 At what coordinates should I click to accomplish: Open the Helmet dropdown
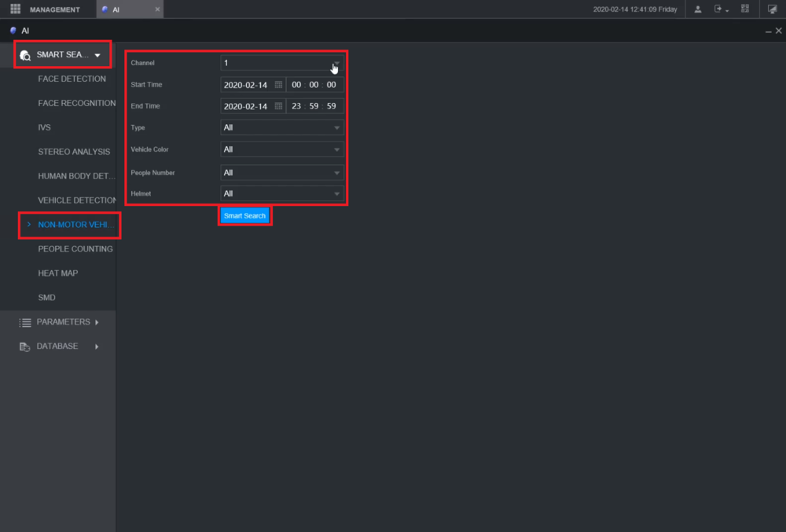coord(281,193)
